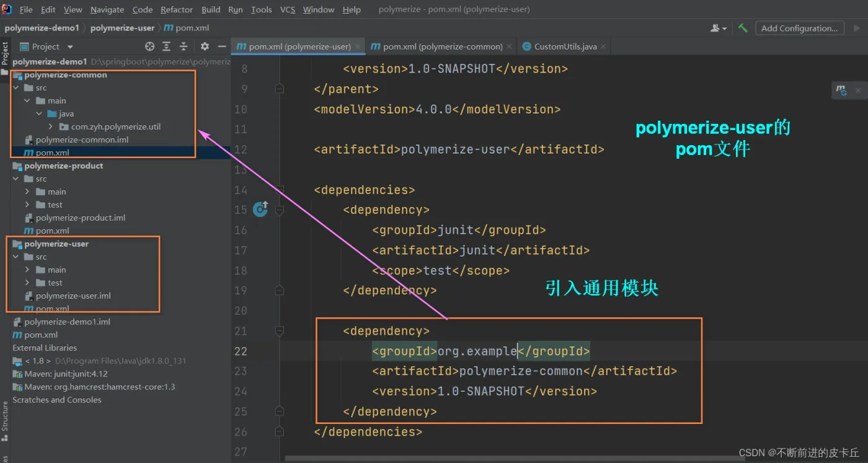This screenshot has height=463, width=868.
Task: Open the Refactor menu
Action: (x=177, y=9)
